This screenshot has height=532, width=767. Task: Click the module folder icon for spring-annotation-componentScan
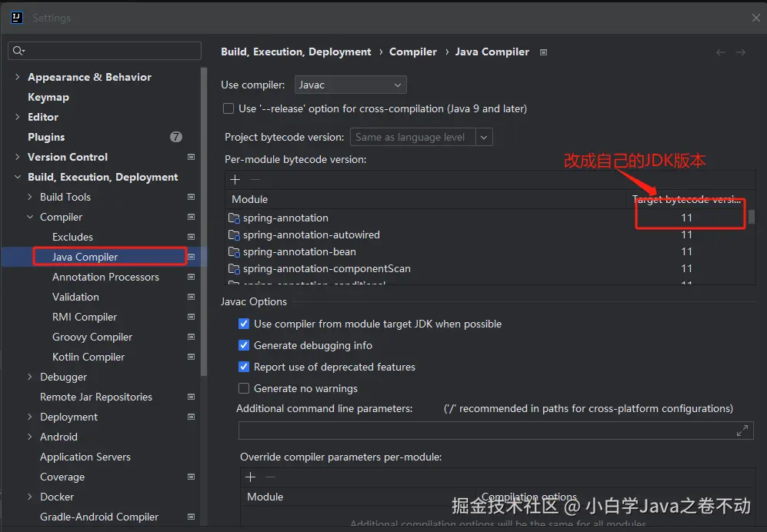click(235, 269)
